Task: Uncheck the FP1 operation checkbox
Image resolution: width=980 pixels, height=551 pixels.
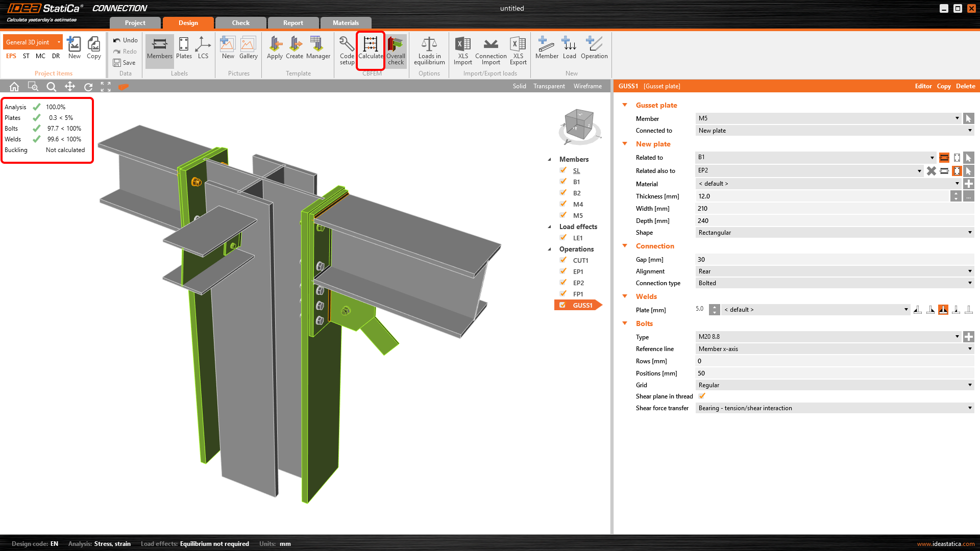Action: [x=563, y=294]
